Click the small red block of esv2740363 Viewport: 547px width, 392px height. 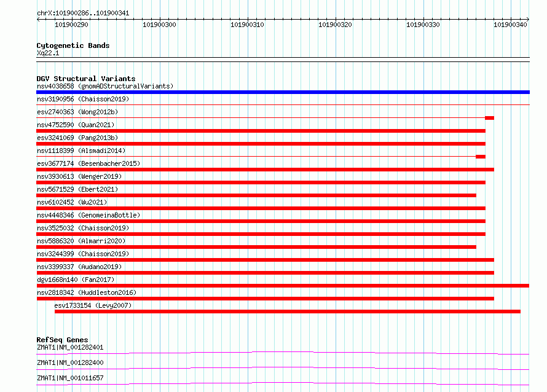click(489, 118)
